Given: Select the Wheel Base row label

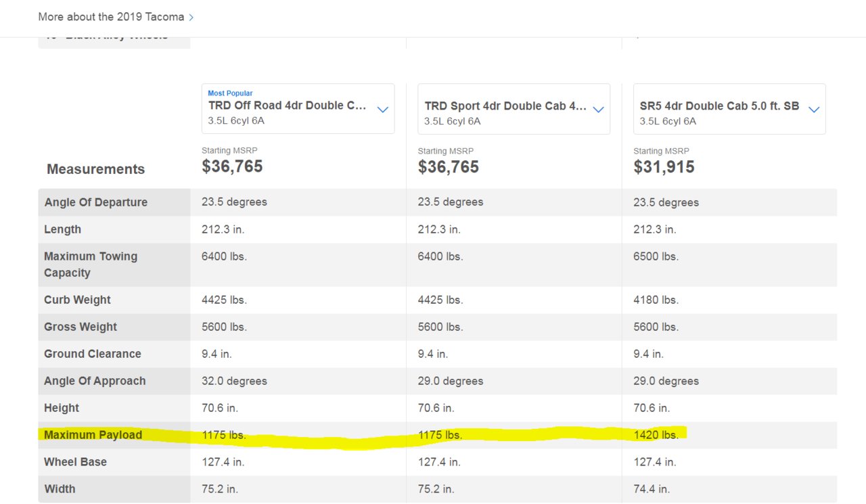Looking at the screenshot, I should [x=75, y=462].
